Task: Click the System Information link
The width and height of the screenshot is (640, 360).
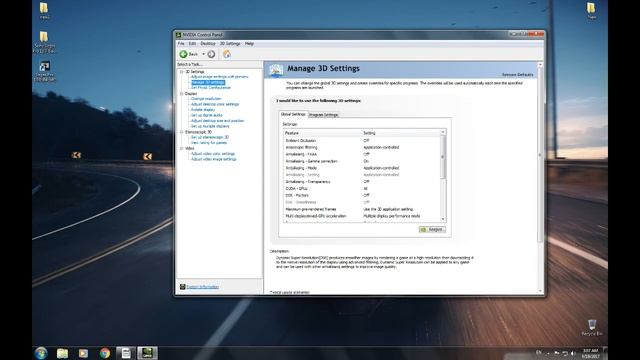Action: coord(202,287)
